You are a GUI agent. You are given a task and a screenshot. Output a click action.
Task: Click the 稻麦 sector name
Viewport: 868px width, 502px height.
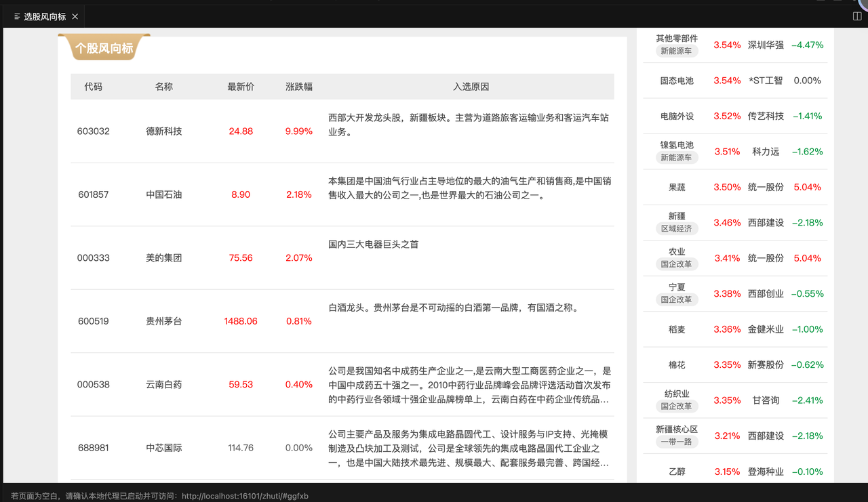(677, 329)
